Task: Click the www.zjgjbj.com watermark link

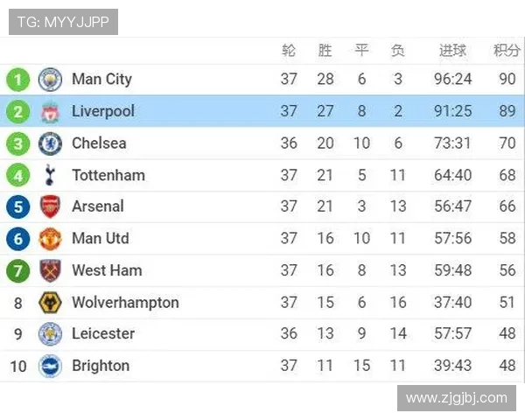Action: [x=456, y=398]
